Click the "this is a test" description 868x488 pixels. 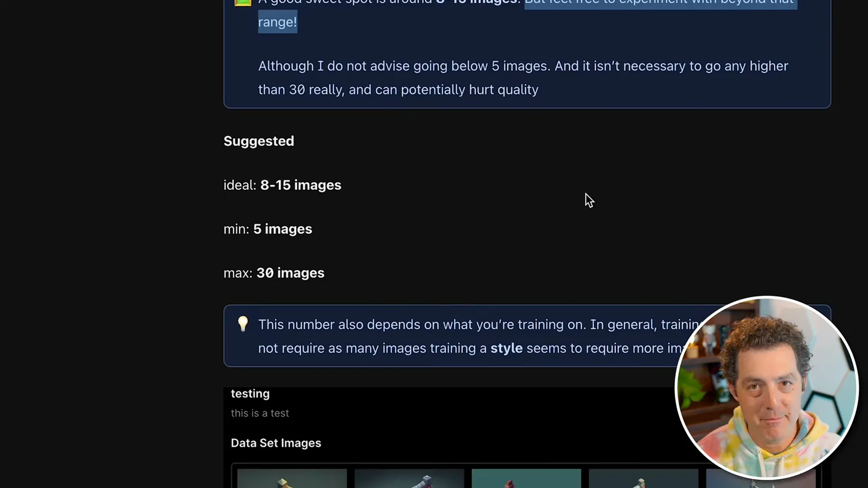[260, 413]
